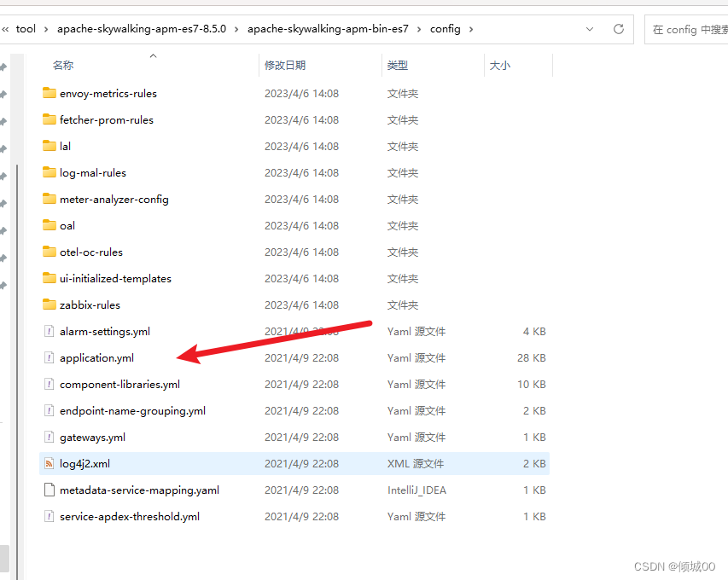Viewport: 728px width, 580px height.
Task: Click the service-apdex-threshold.yml file icon
Action: 50,516
